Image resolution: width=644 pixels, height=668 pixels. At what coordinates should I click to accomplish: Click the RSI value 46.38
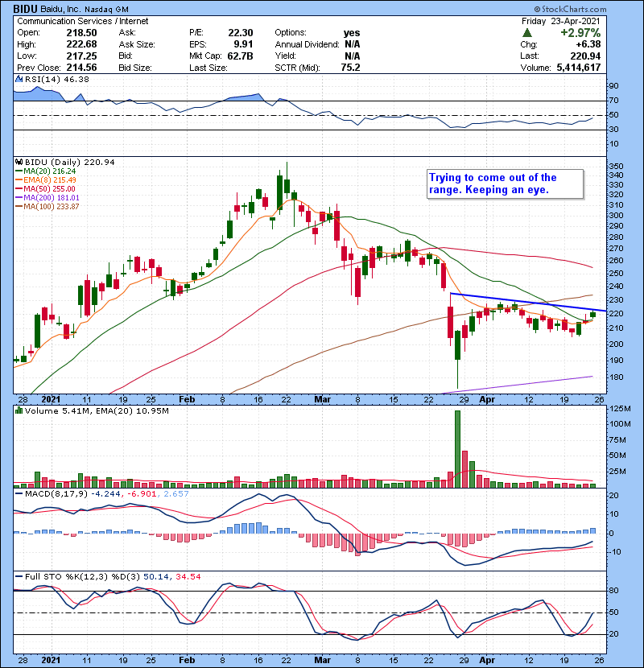coord(78,79)
